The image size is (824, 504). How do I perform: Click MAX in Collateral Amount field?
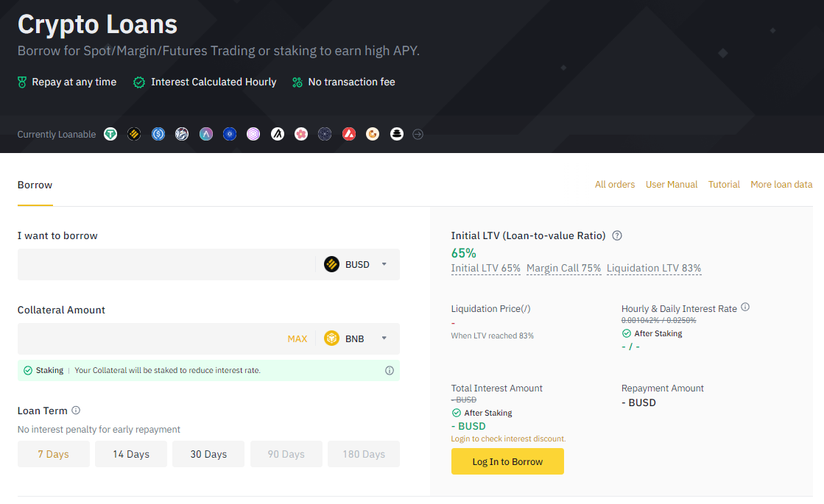(297, 338)
